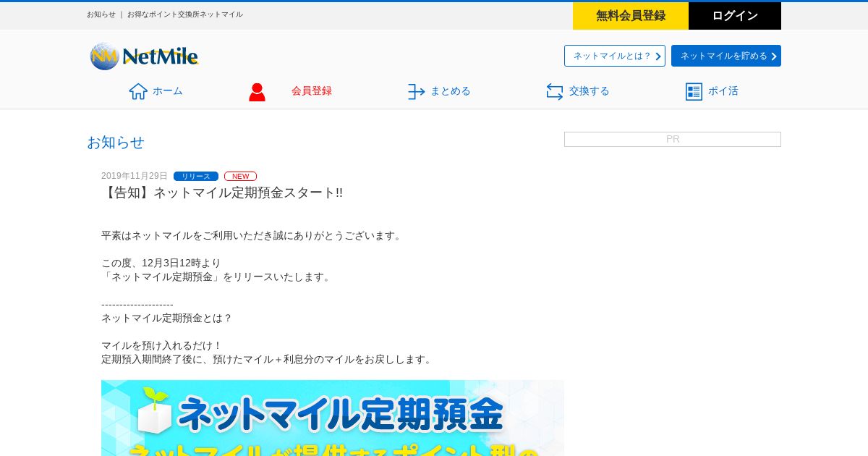Click the text ネットマイル定期預金とは？

point(167,318)
